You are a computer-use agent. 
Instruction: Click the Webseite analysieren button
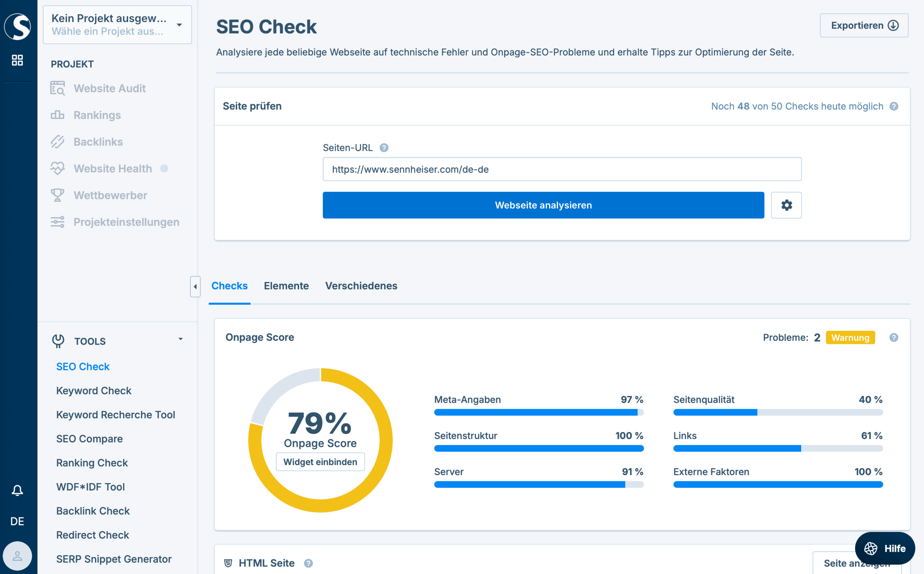[543, 205]
